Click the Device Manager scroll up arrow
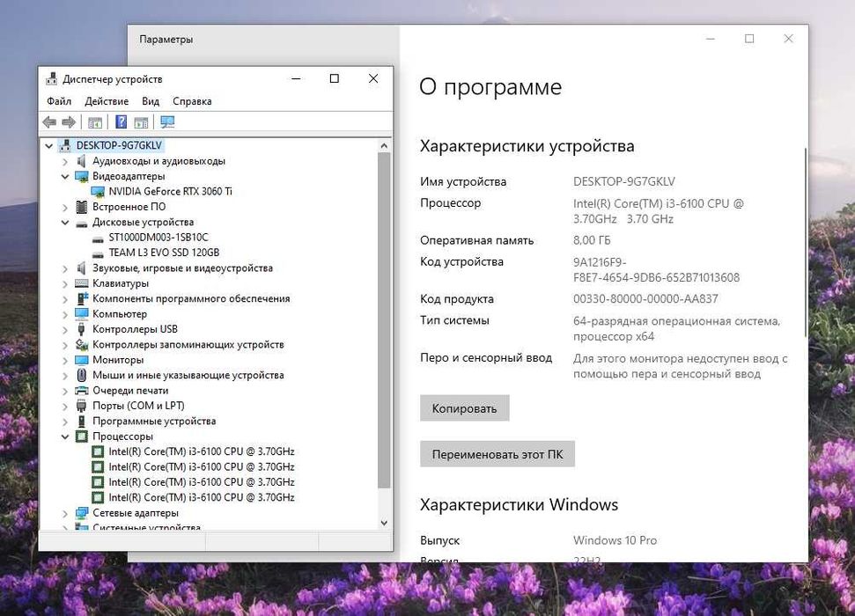Viewport: 855px width, 616px height. 384,145
